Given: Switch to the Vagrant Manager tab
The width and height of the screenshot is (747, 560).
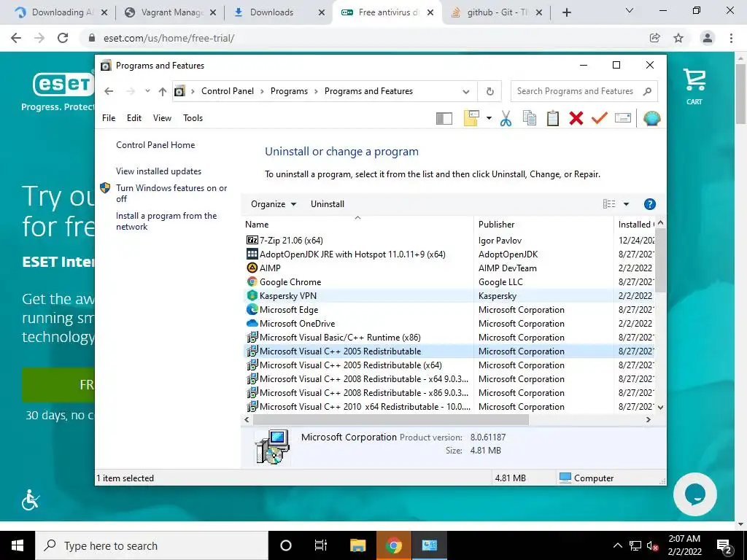Looking at the screenshot, I should pyautogui.click(x=169, y=12).
